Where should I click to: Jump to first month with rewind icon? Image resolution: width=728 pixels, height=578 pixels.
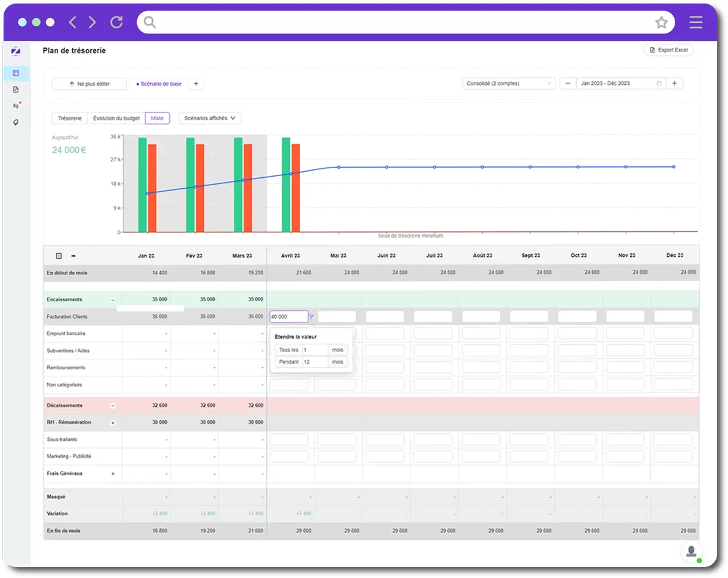click(73, 256)
